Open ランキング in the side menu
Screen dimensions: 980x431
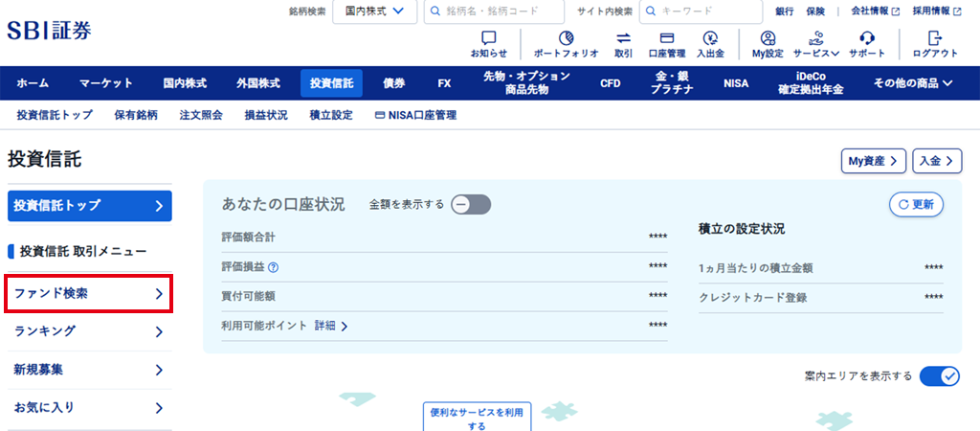tap(88, 331)
